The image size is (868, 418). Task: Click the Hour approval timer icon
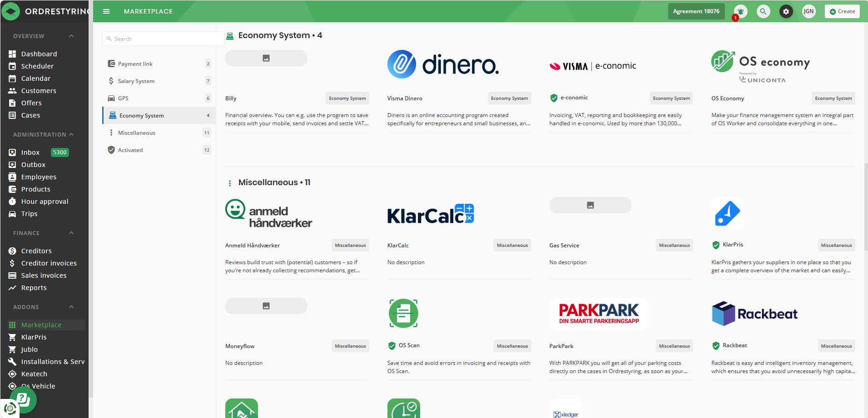[x=12, y=202]
